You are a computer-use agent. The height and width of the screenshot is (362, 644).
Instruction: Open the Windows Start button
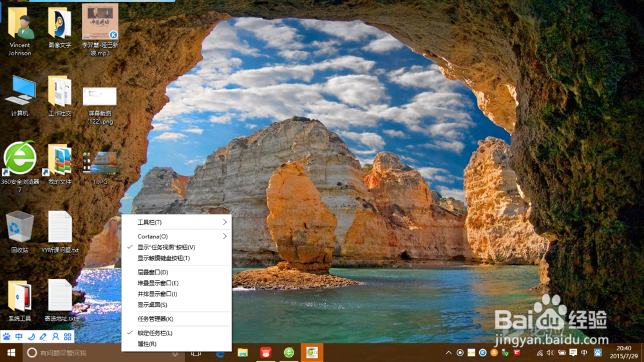click(x=11, y=352)
